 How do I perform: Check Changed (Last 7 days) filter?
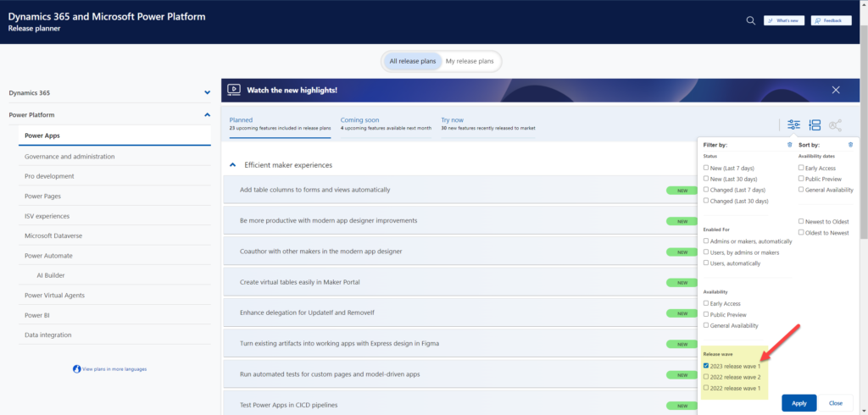[706, 190]
